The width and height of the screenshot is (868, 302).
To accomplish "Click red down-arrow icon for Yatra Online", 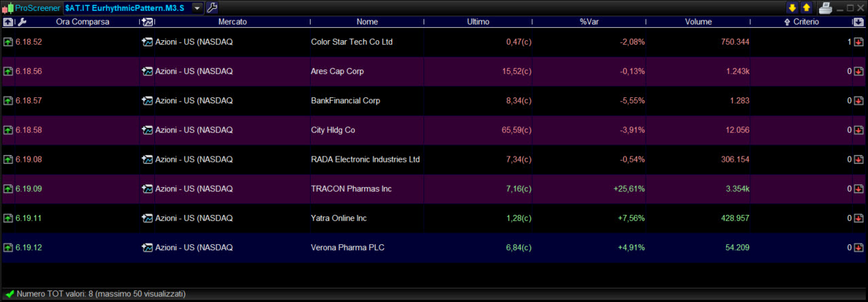I will pos(858,218).
